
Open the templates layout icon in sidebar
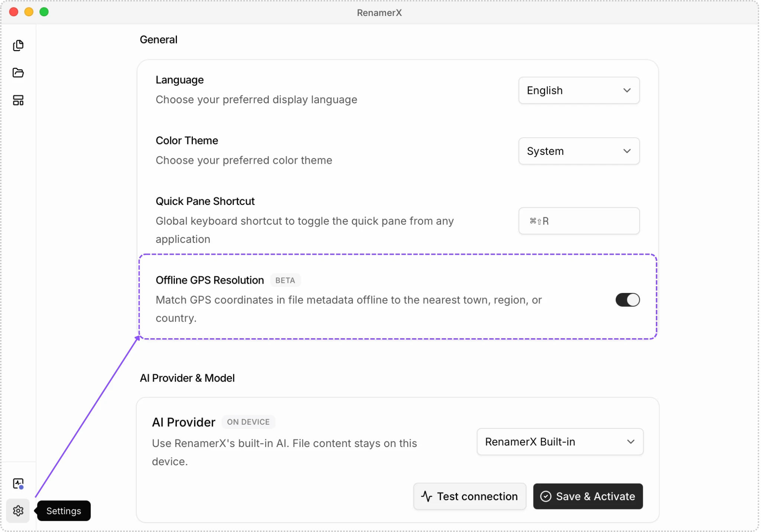[x=18, y=100]
